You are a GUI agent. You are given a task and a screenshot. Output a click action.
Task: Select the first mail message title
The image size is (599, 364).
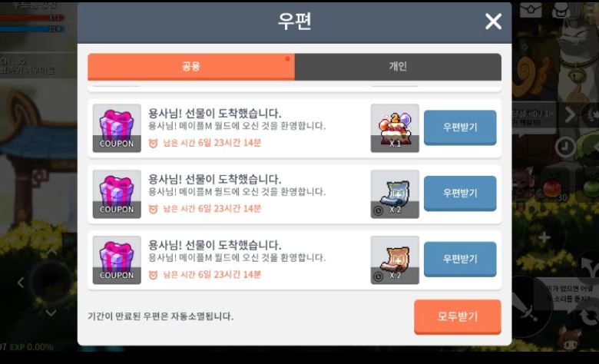215,114
